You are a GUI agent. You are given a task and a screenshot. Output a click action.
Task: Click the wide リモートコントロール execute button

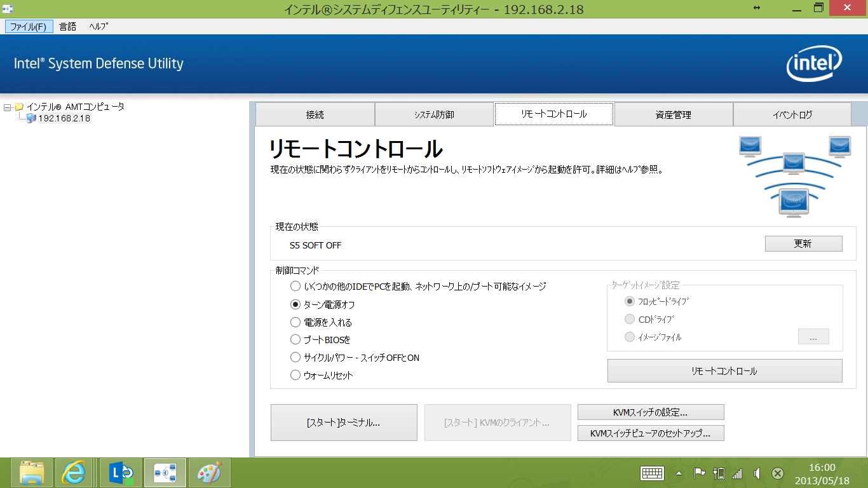pos(724,371)
